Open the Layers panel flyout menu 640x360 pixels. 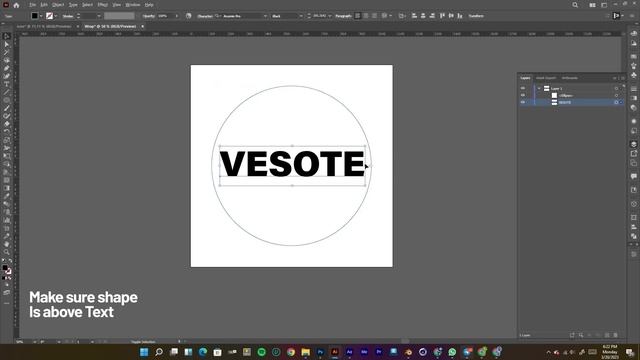tap(623, 78)
